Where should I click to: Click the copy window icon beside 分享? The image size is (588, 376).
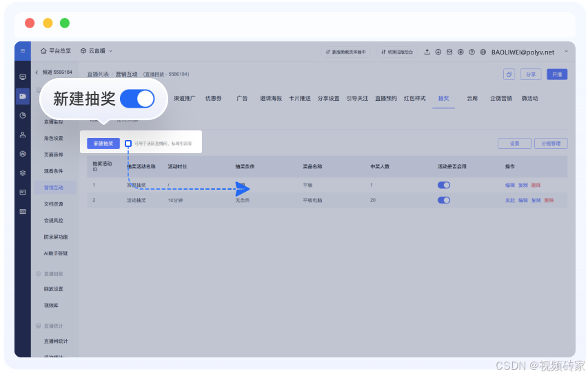(509, 75)
